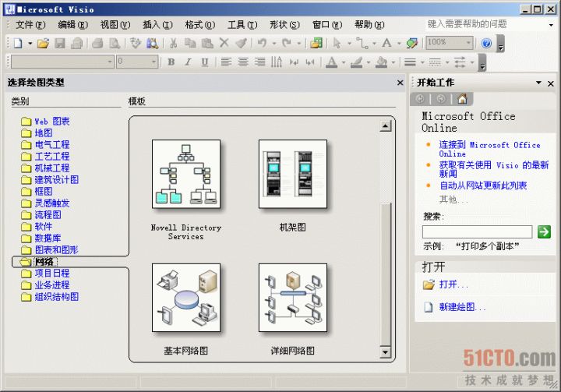Select the Text tool A icon

[x=386, y=44]
